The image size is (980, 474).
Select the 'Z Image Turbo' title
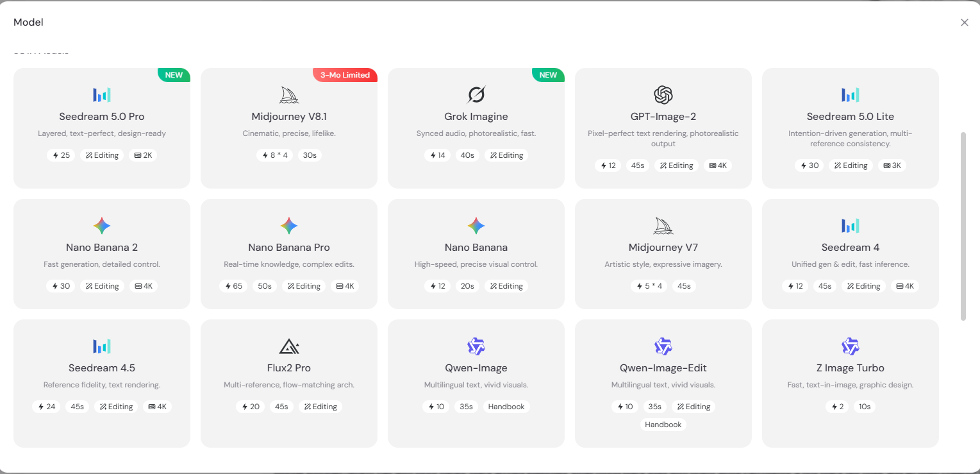(851, 368)
